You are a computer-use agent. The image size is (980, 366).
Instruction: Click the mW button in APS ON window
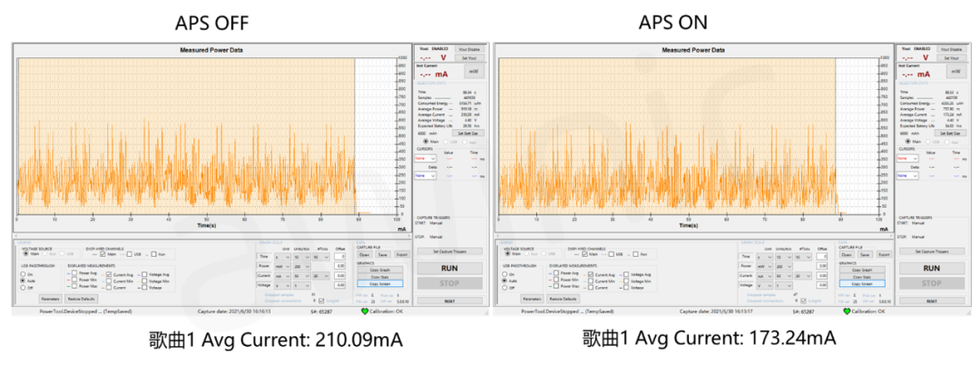click(x=956, y=72)
